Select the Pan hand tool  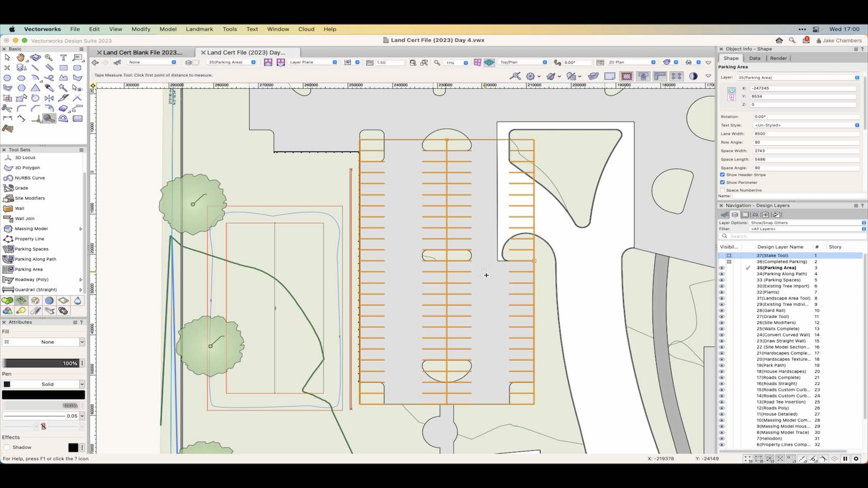coord(21,57)
